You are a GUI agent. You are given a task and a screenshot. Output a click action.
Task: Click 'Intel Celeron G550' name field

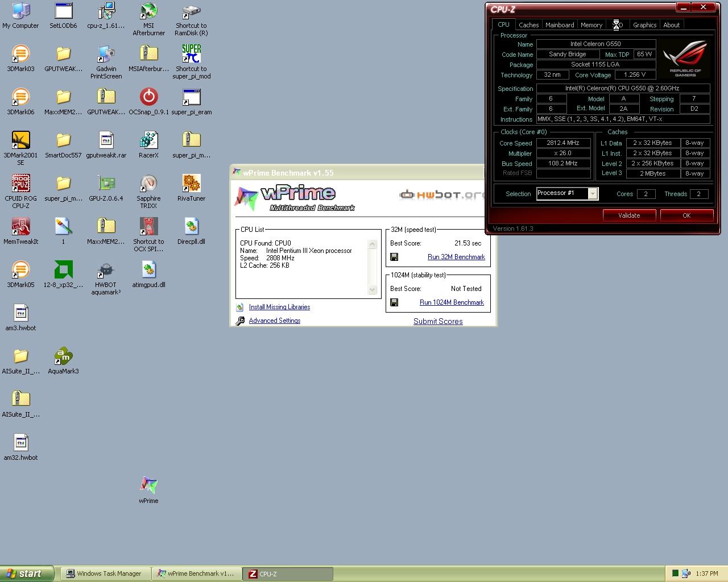tap(595, 44)
